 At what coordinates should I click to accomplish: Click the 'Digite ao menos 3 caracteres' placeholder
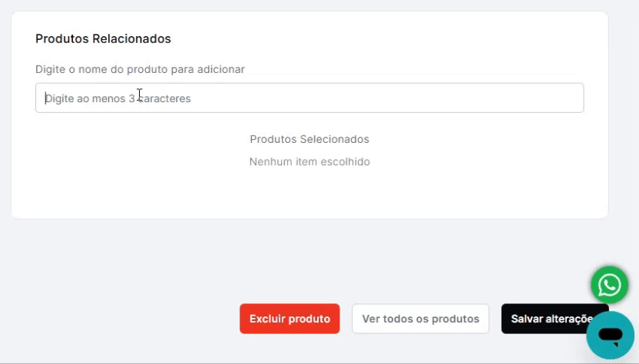118,98
